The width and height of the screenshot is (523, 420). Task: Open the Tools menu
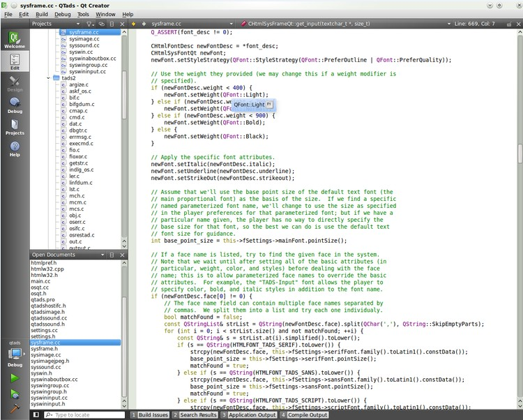[x=83, y=15]
